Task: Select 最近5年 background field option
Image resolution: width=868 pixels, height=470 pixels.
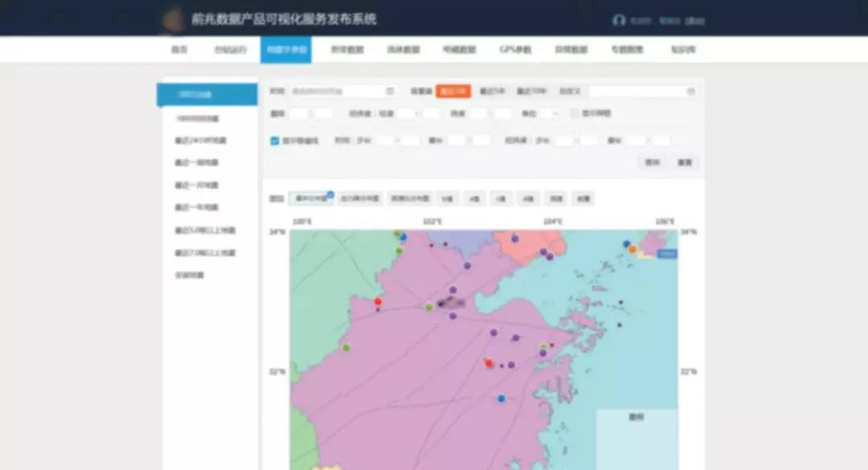Action: pos(492,92)
